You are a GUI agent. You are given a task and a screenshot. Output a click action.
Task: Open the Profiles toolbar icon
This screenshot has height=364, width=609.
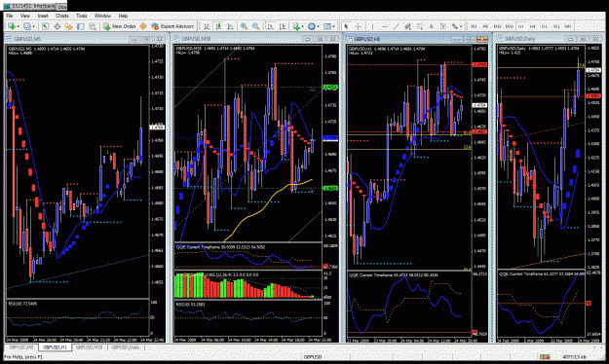coord(27,26)
